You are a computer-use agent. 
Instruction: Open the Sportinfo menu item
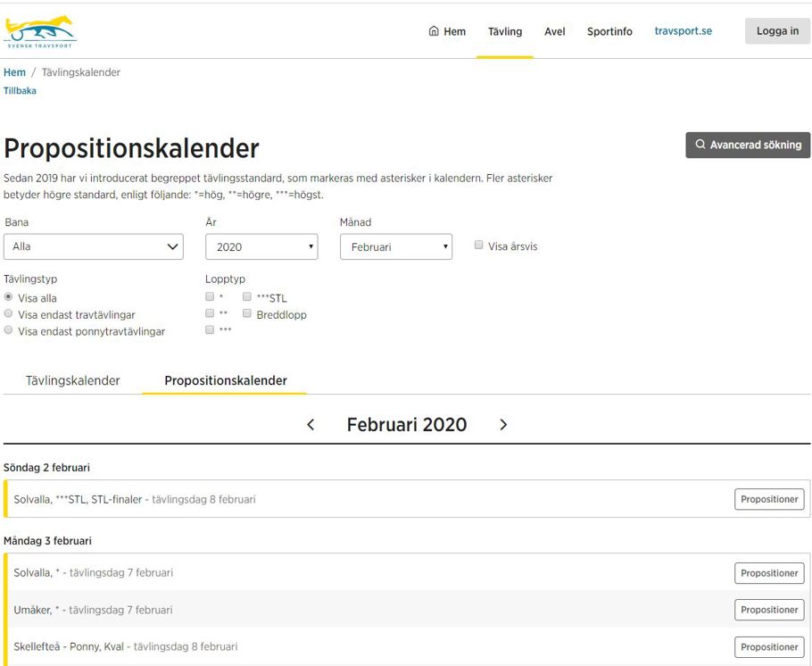tap(609, 31)
